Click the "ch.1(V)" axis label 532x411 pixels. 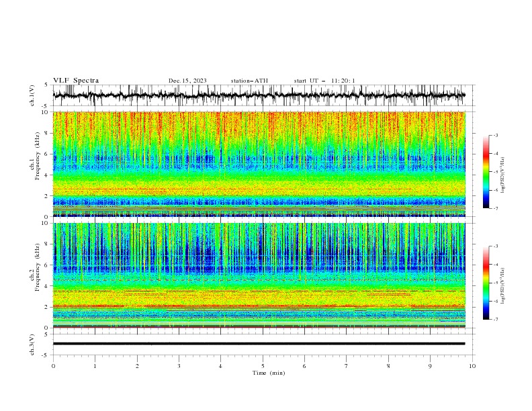(x=32, y=95)
